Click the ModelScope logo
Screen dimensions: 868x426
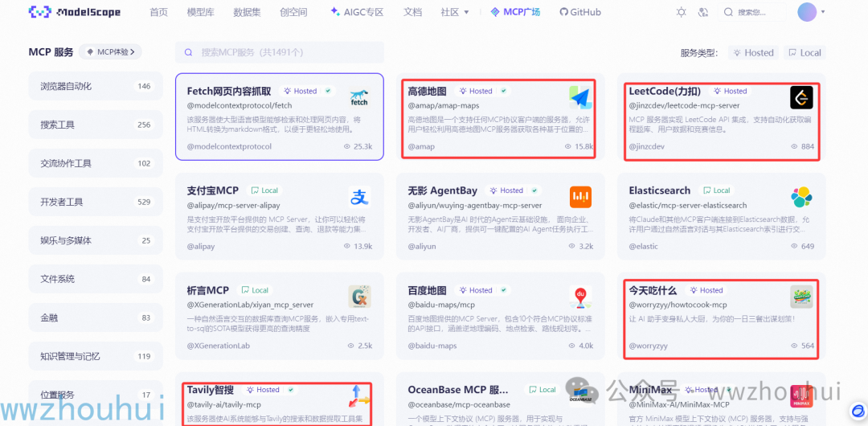[x=75, y=11]
